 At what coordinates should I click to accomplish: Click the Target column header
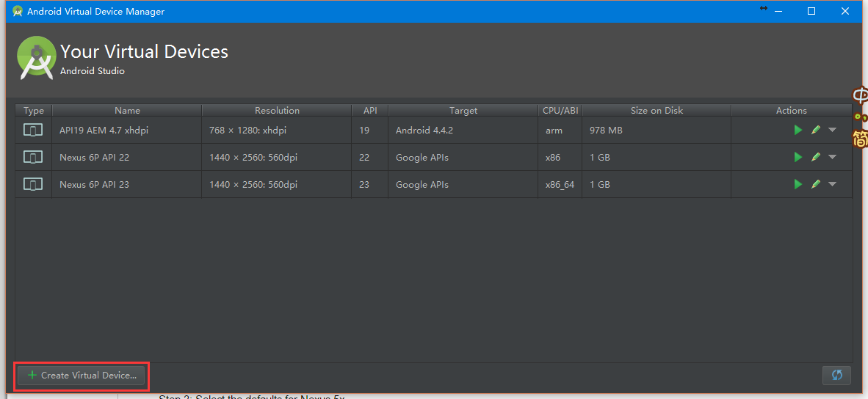pyautogui.click(x=463, y=111)
